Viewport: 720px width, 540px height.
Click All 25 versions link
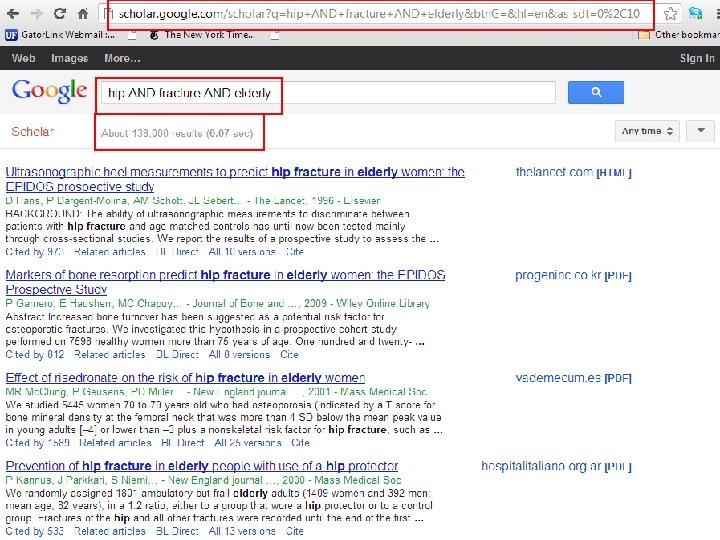pyautogui.click(x=248, y=443)
